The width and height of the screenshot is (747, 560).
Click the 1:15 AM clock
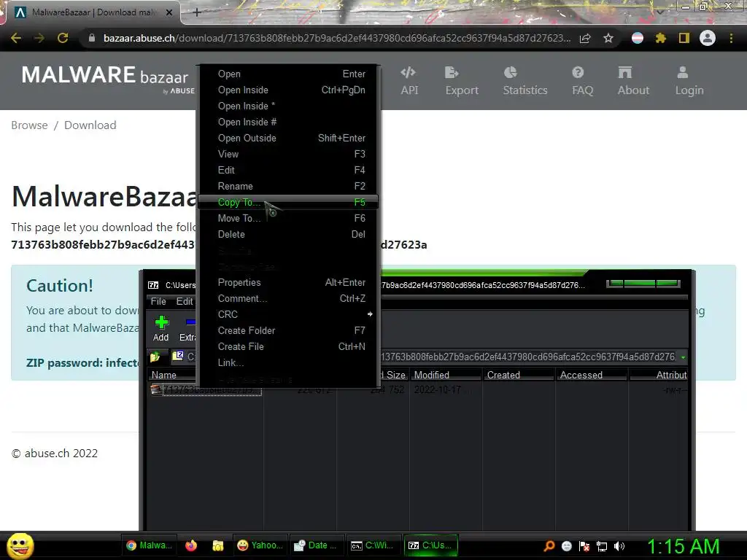tap(683, 546)
